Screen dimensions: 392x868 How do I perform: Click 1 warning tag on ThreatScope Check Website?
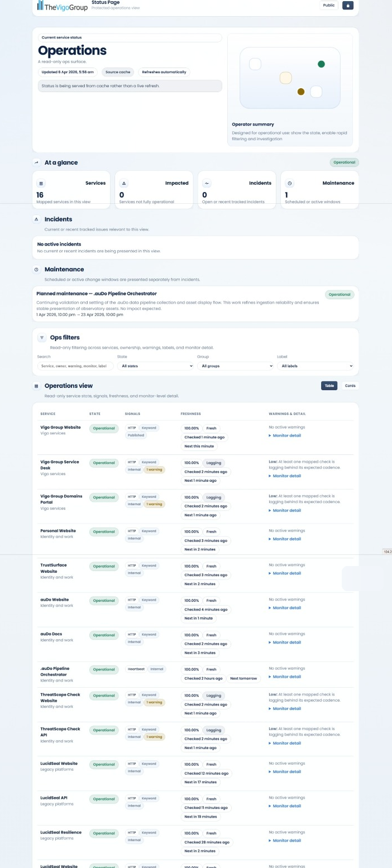pos(154,702)
